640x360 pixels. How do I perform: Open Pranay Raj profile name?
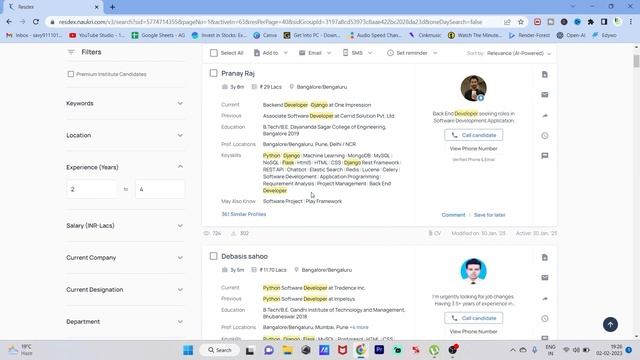point(238,73)
